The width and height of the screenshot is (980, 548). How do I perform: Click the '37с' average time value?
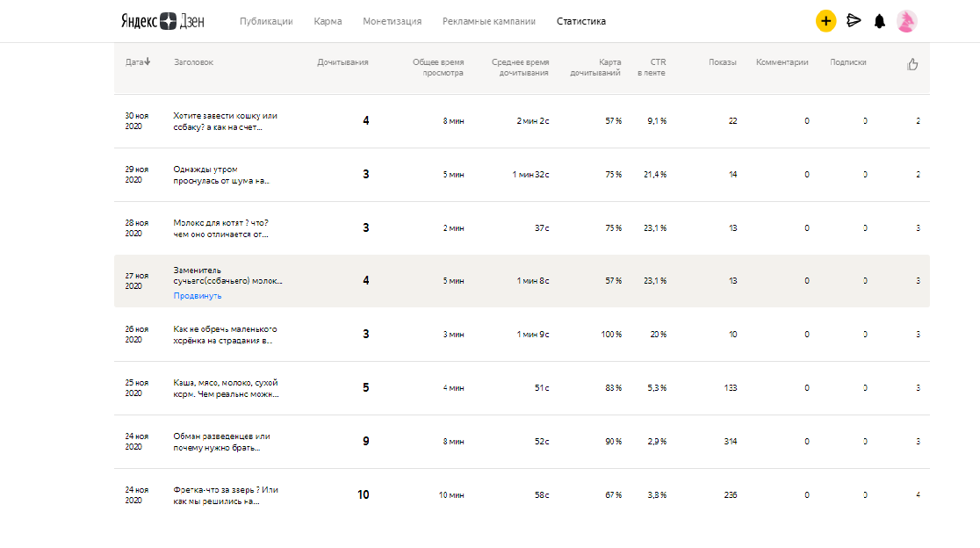coord(542,228)
